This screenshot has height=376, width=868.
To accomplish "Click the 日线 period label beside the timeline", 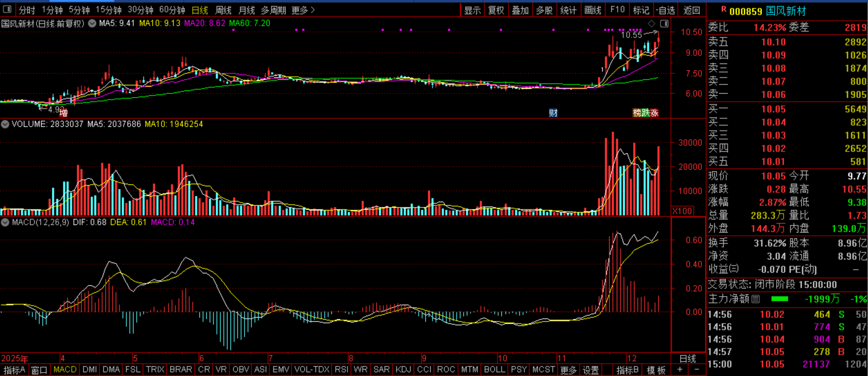I will coord(688,358).
